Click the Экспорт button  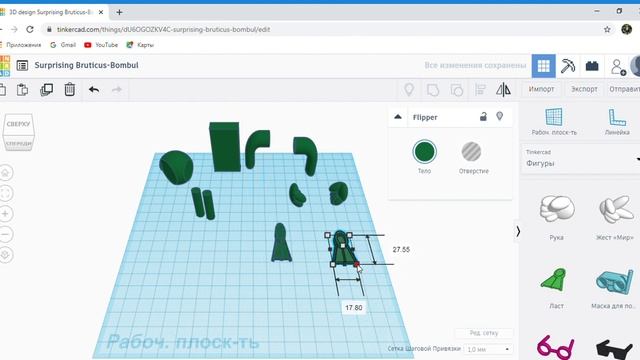584,89
